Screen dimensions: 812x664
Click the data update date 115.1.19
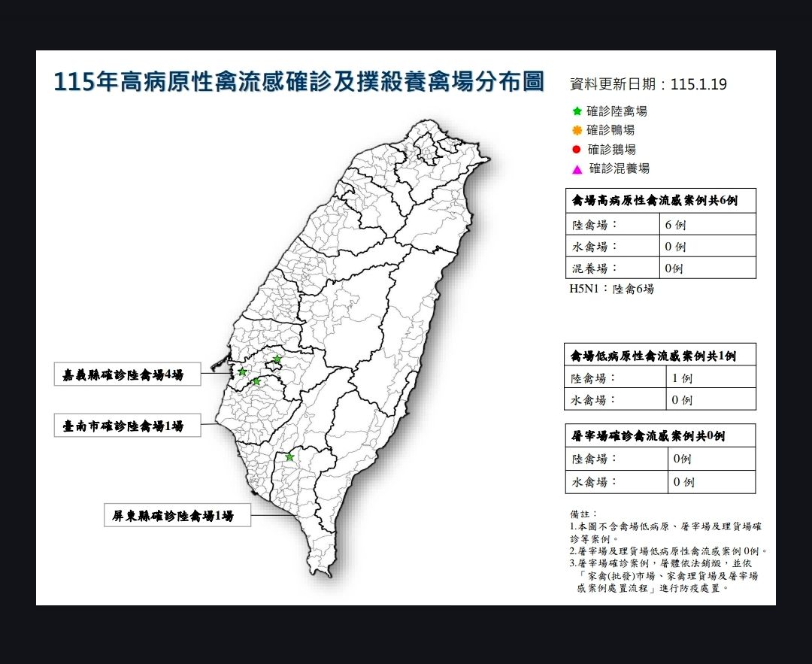point(699,84)
